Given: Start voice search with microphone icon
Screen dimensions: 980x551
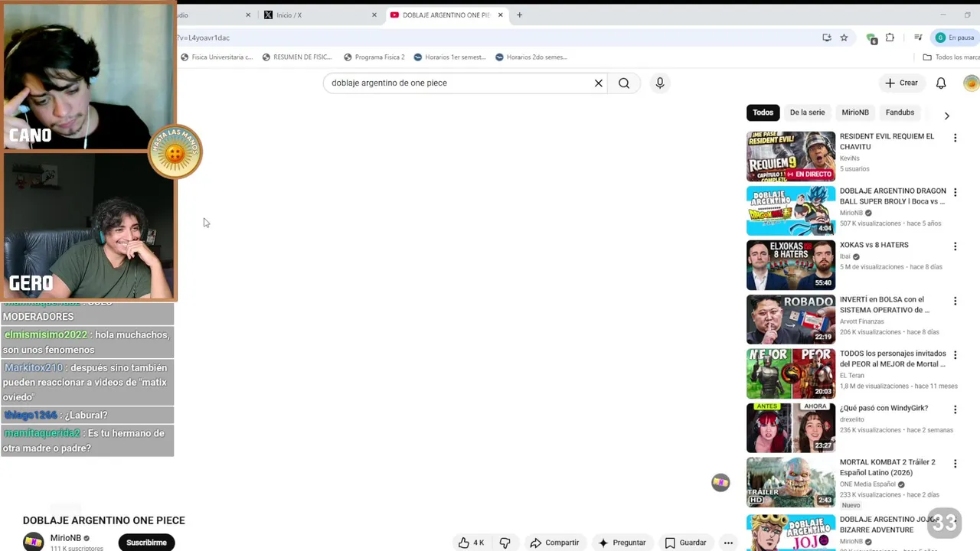Looking at the screenshot, I should 660,83.
